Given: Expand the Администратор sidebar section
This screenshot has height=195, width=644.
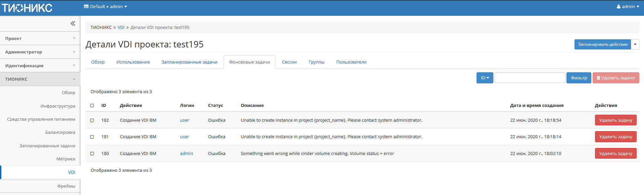Looking at the screenshot, I should 40,52.
